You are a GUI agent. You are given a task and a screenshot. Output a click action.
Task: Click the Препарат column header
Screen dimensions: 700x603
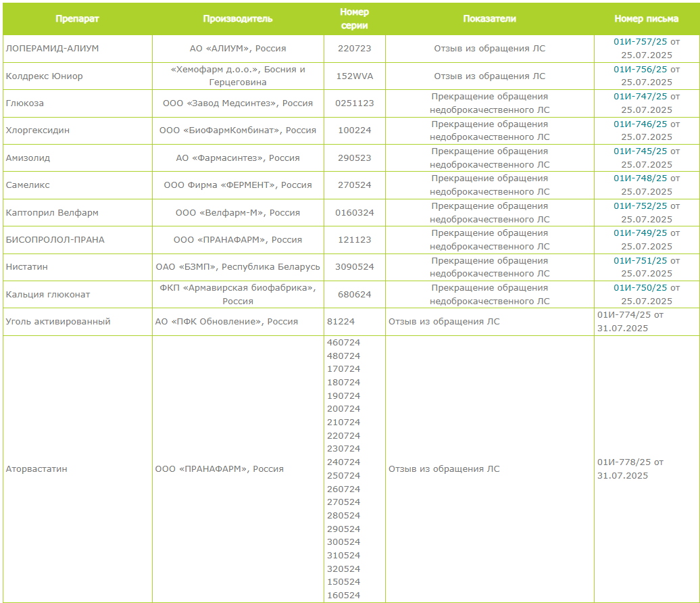77,19
